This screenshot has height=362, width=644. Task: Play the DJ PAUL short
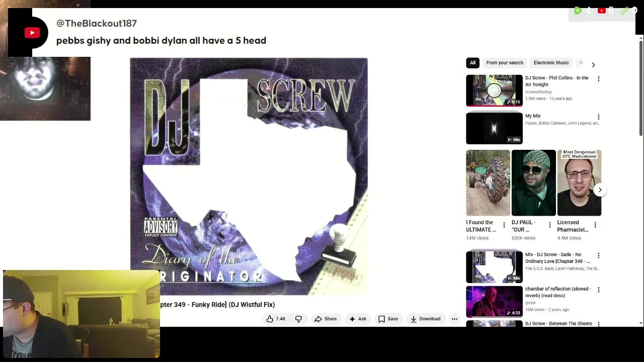coord(533,183)
